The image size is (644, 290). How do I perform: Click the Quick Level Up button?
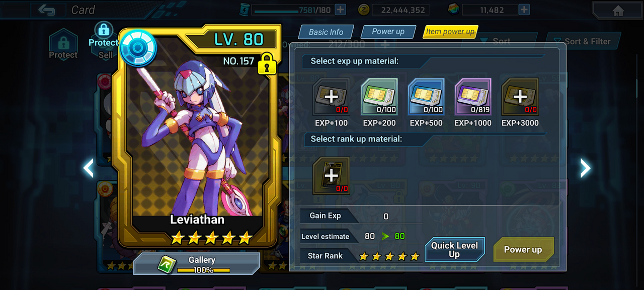pyautogui.click(x=454, y=250)
